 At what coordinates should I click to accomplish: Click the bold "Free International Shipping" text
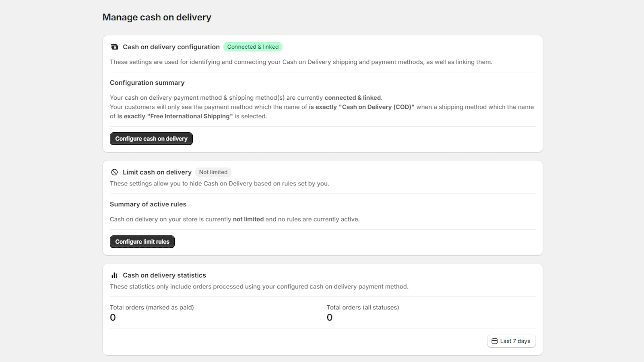point(190,116)
